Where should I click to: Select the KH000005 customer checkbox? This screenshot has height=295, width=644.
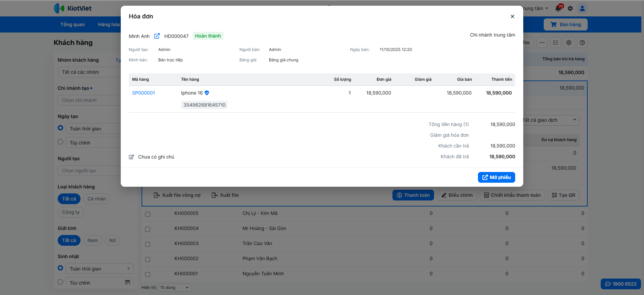click(148, 214)
